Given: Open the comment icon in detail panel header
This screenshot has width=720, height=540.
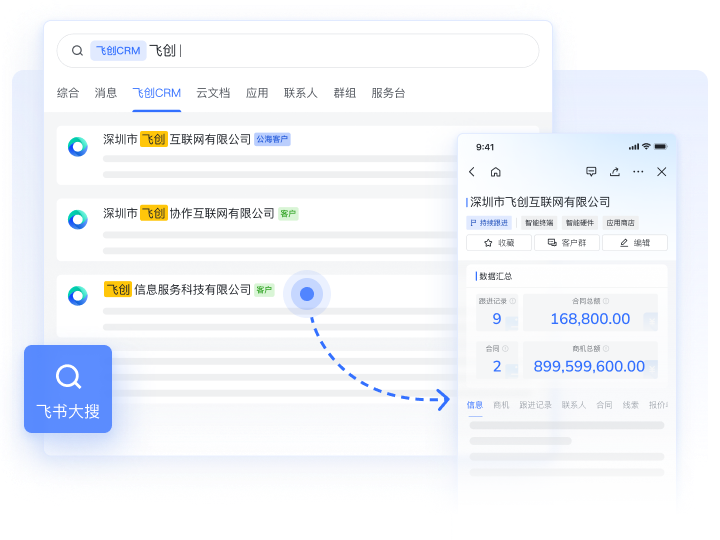Looking at the screenshot, I should point(591,172).
